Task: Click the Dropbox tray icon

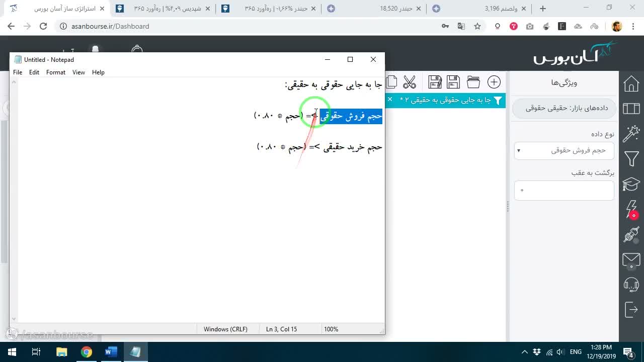Action: coord(537,352)
